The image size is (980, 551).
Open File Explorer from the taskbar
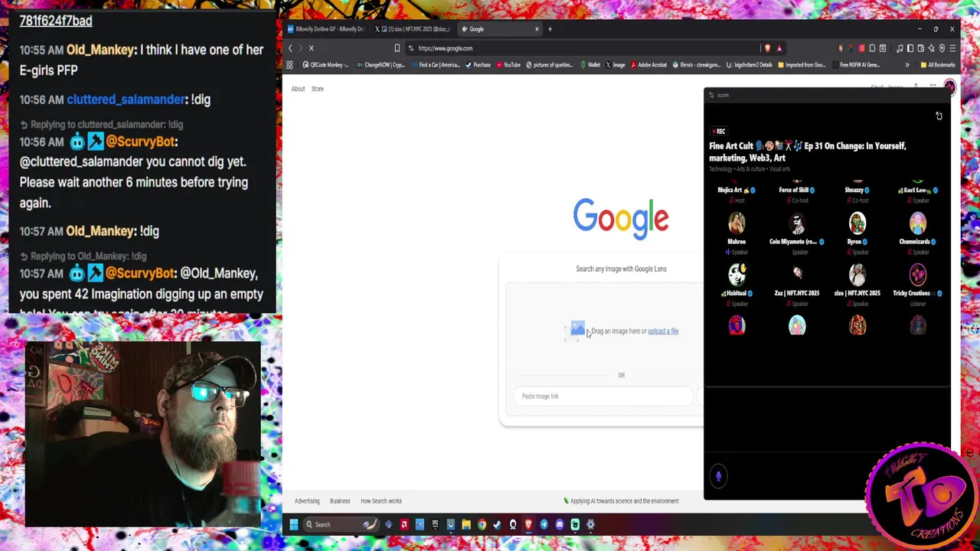(x=466, y=524)
